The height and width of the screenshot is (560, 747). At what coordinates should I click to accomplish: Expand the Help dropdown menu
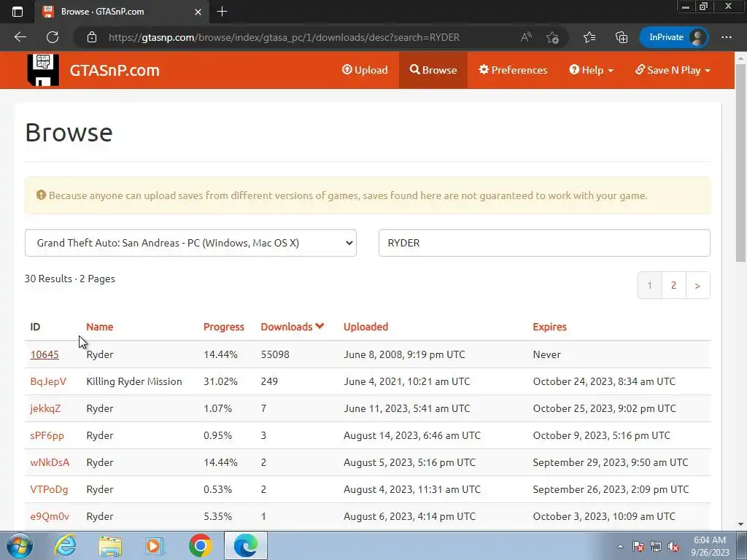pyautogui.click(x=591, y=70)
